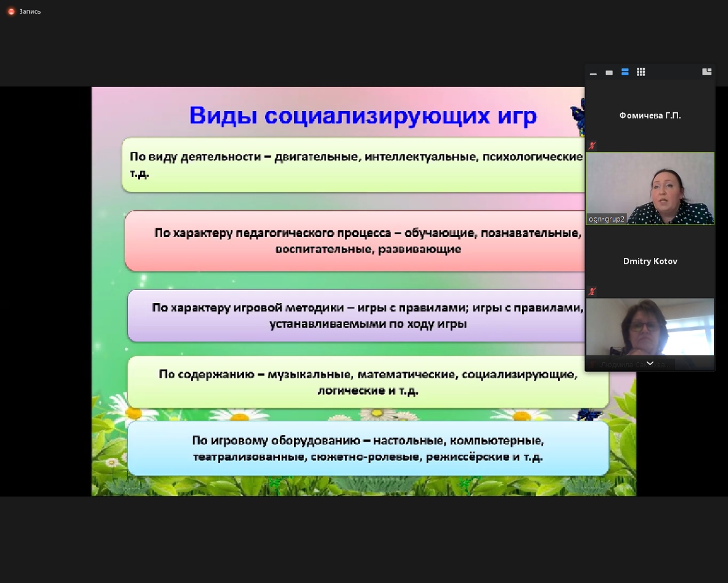This screenshot has width=728, height=583.
Task: Expand more participants with down chevron
Action: [650, 363]
